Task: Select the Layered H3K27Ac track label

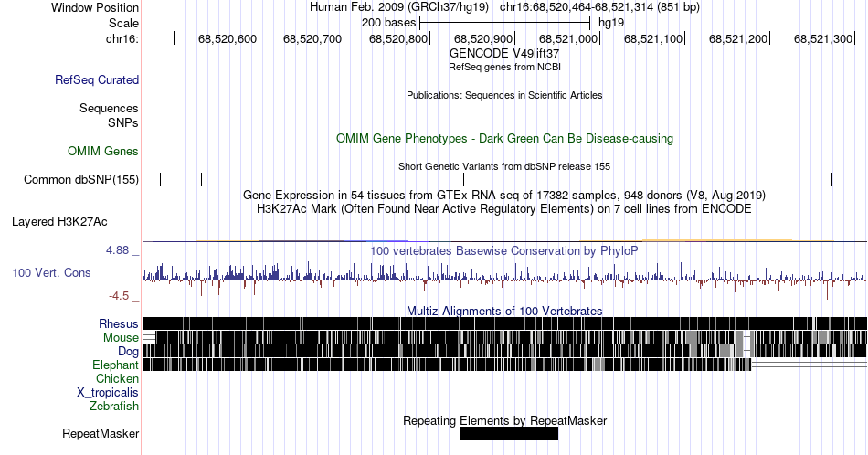Action: pyautogui.click(x=59, y=221)
